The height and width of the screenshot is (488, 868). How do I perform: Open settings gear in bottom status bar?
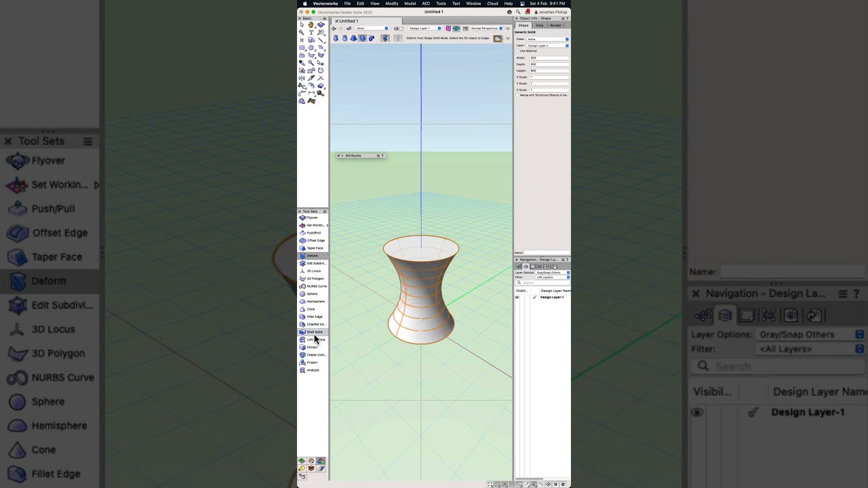click(563, 484)
